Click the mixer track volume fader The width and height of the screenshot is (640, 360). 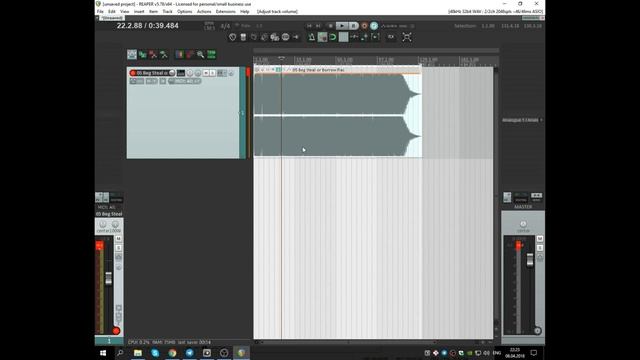(x=109, y=278)
